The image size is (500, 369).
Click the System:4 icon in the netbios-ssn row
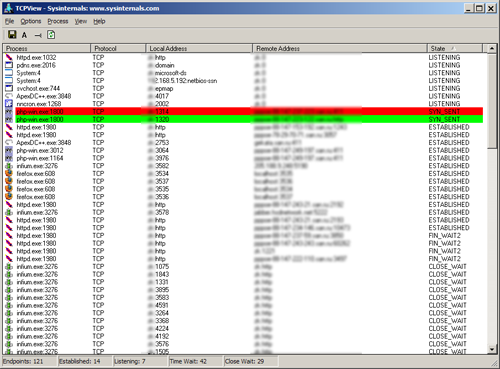(x=9, y=81)
